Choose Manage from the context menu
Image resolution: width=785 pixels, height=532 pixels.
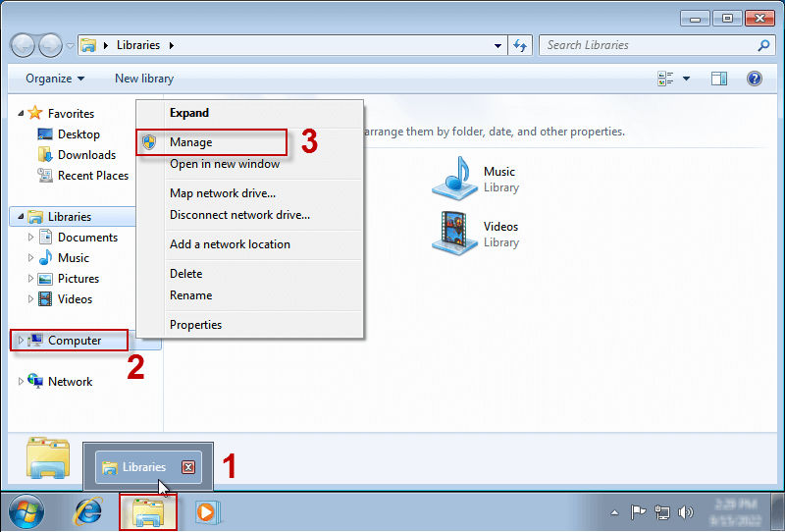(x=250, y=142)
